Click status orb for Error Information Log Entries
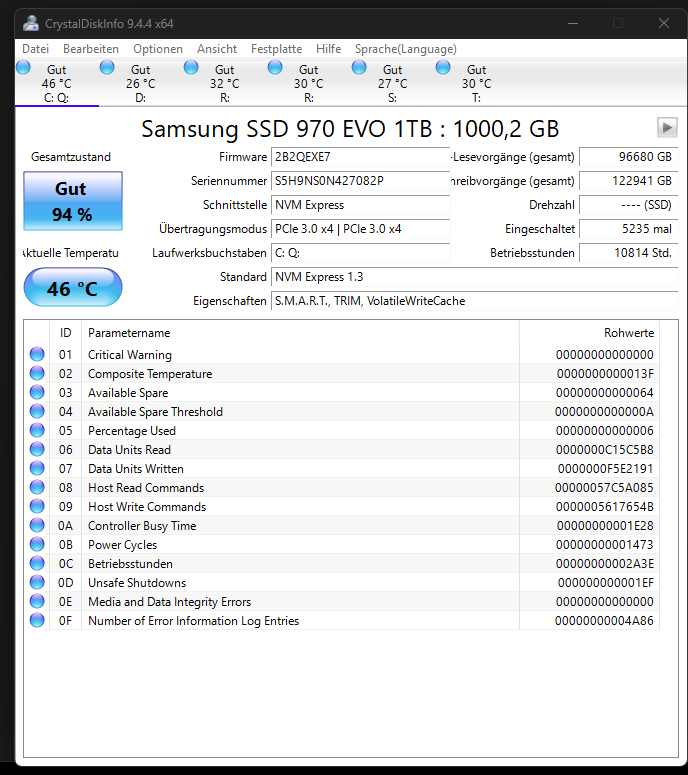Image resolution: width=688 pixels, height=775 pixels. [x=37, y=620]
